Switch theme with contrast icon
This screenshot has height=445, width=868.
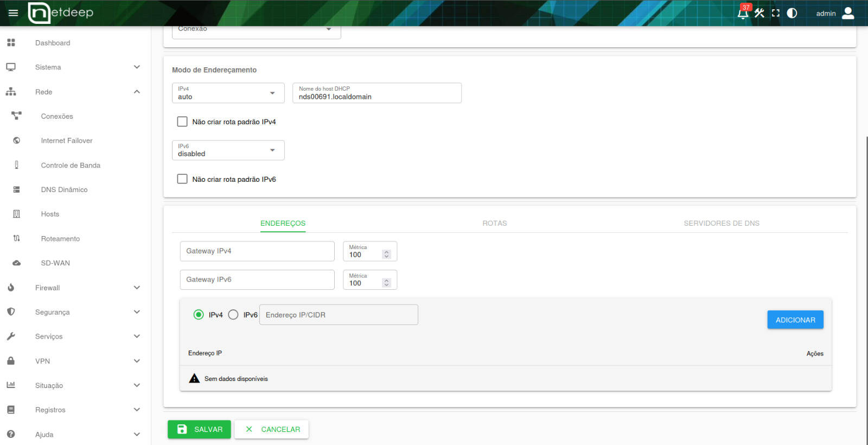[792, 13]
